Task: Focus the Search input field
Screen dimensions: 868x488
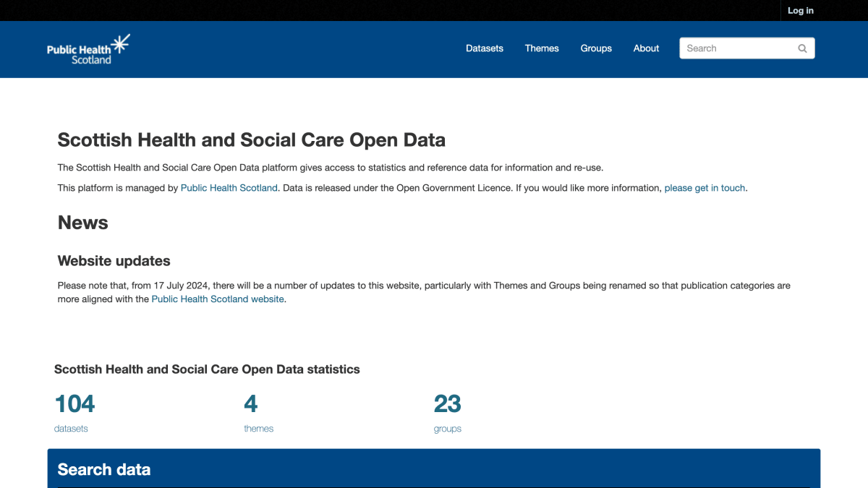Action: 747,48
